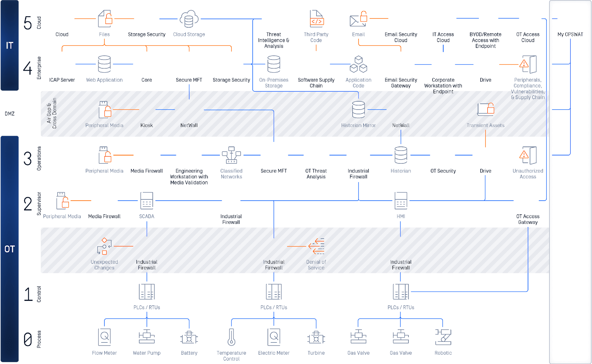Select the Peripheral Media icon in Supervisor row
The image size is (592, 364).
(63, 201)
